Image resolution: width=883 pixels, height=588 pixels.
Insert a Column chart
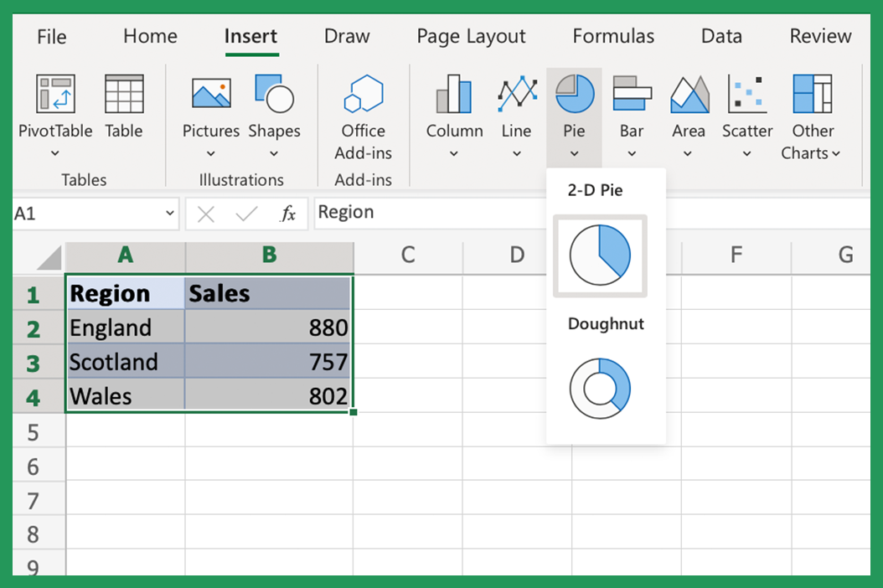tap(453, 109)
